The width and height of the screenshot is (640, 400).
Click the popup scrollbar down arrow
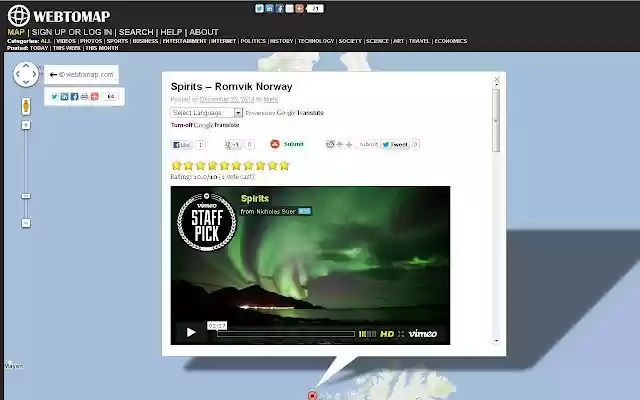point(496,341)
